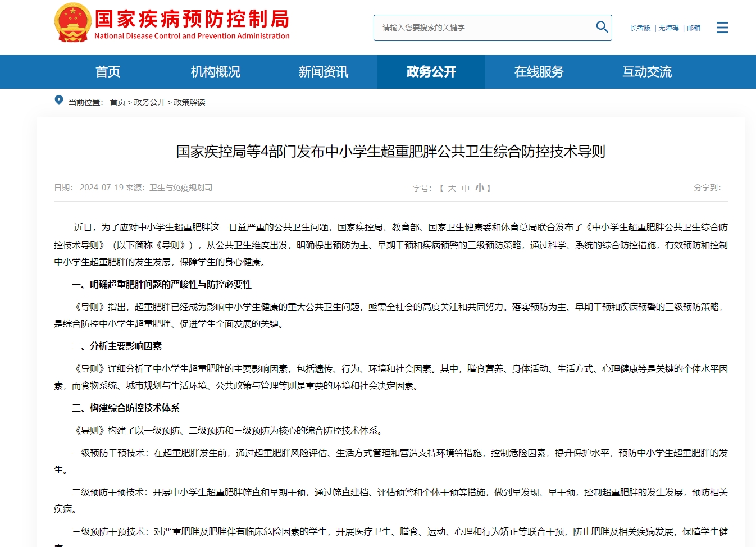The width and height of the screenshot is (756, 547).
Task: Open the 在线服务 navigation tab
Action: (539, 72)
